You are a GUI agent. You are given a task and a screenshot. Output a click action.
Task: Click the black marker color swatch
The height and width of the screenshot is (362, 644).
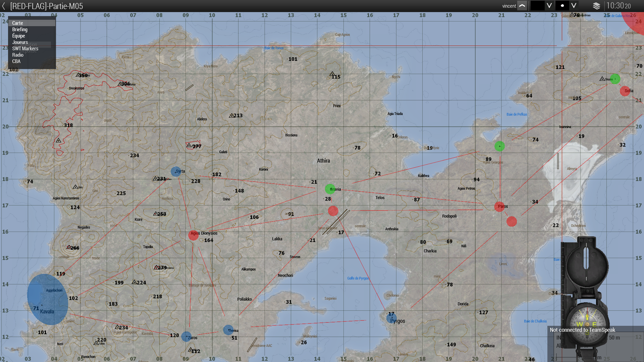537,6
